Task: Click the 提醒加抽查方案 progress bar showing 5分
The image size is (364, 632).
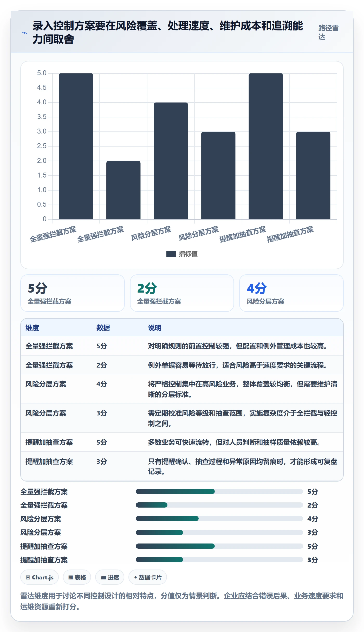Action: click(x=219, y=546)
